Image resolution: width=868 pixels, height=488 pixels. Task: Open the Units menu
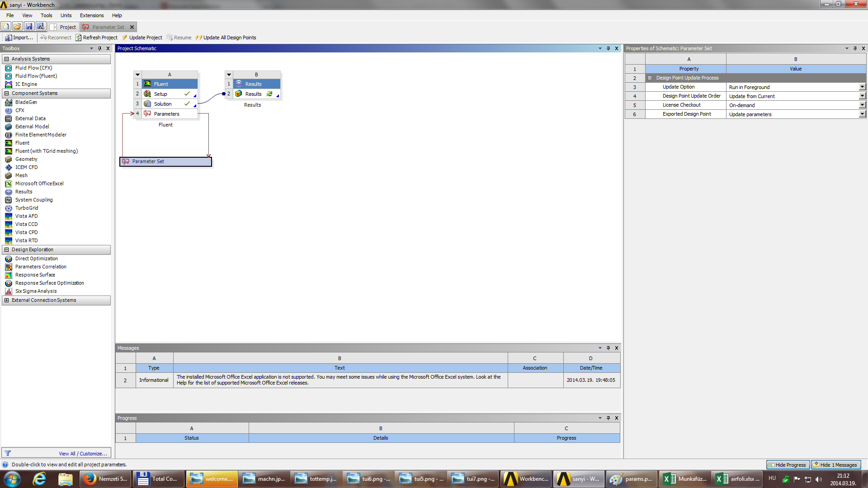(66, 15)
